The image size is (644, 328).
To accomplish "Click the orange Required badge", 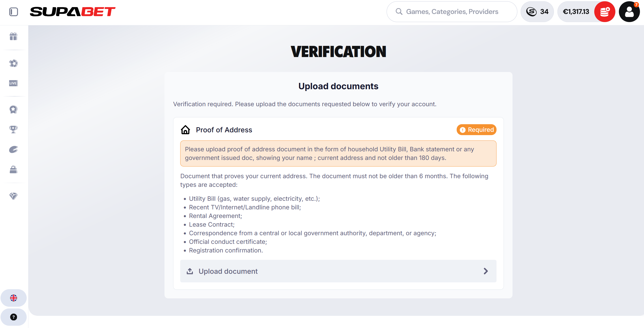I will [x=476, y=130].
